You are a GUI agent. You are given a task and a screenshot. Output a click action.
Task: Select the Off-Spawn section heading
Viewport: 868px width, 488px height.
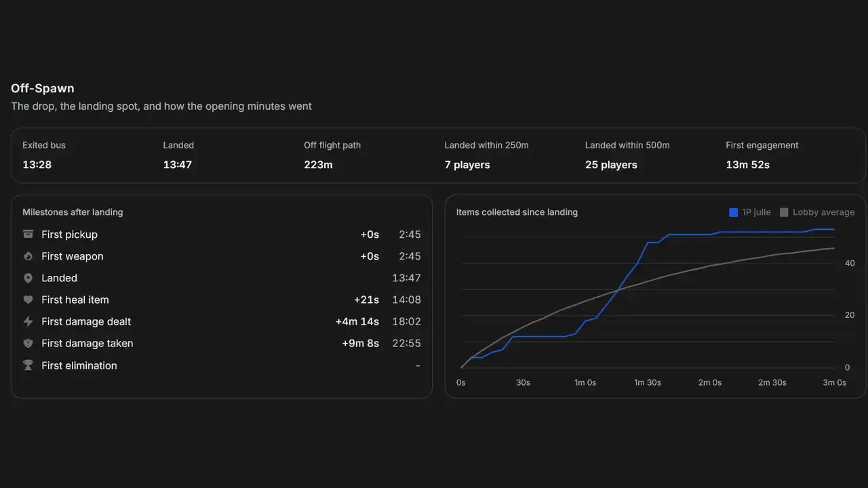(43, 88)
